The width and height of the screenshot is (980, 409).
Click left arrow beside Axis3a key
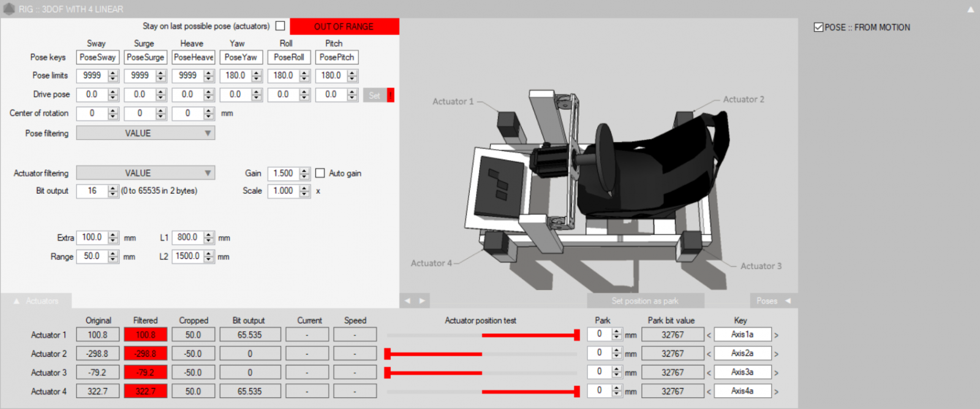click(x=709, y=373)
